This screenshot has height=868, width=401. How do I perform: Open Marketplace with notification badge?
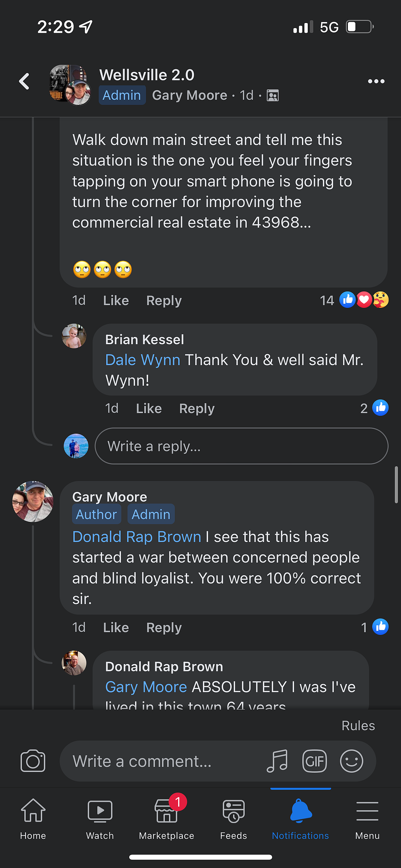tap(167, 818)
